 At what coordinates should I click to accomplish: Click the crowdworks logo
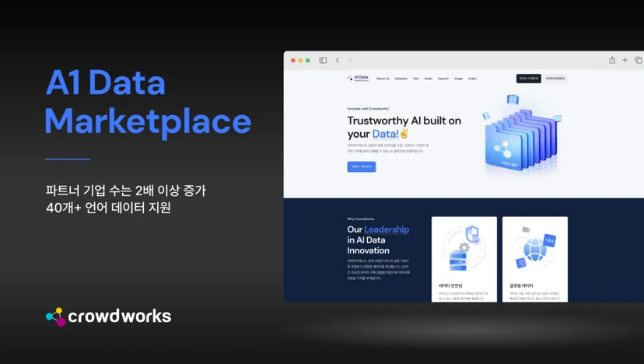click(108, 317)
